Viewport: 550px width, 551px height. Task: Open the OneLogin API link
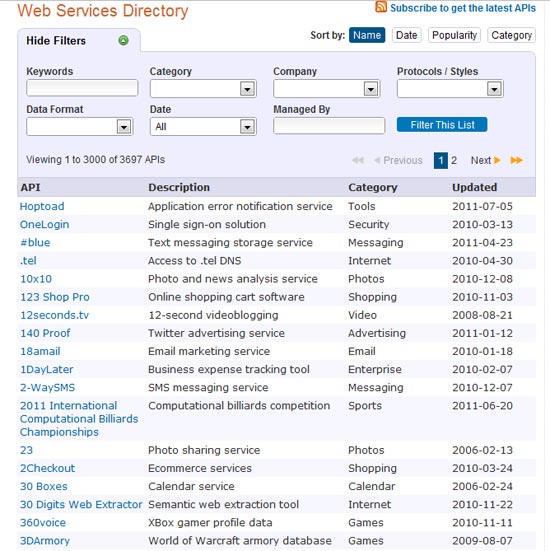pyautogui.click(x=44, y=225)
